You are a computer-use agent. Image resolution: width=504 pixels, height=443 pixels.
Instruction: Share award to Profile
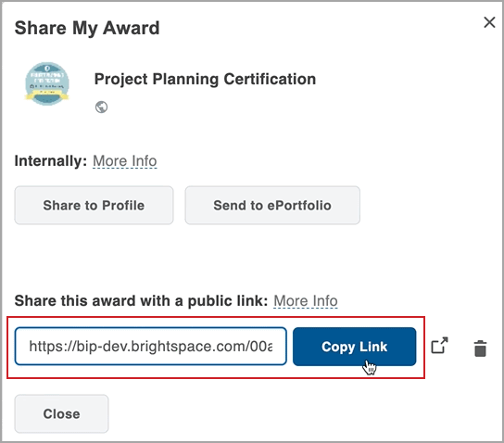tap(94, 205)
